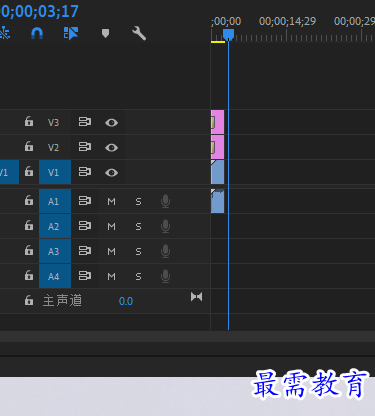Enable voice-over record on A4 microphone

[x=165, y=276]
